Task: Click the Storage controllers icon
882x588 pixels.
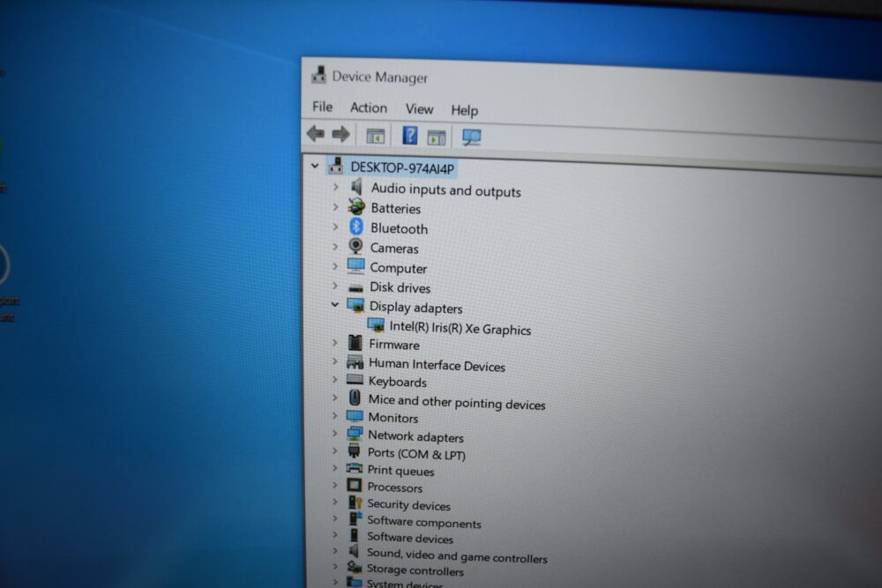Action: tap(354, 567)
